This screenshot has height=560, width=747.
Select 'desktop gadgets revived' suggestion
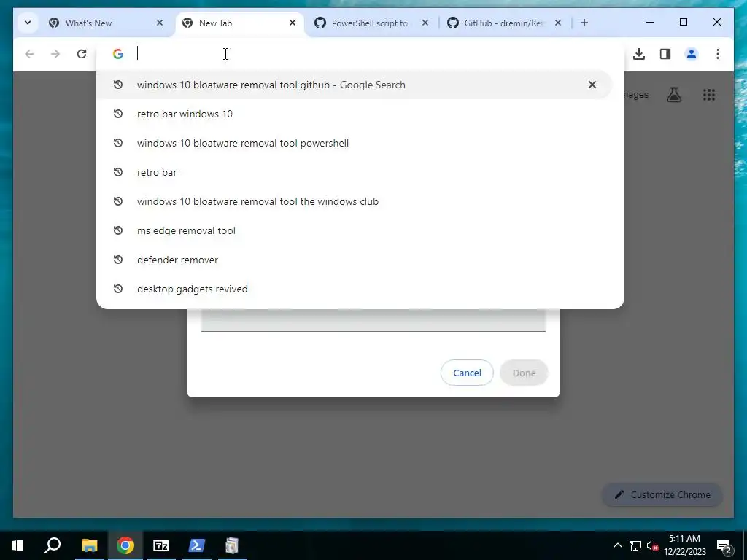tap(354, 289)
